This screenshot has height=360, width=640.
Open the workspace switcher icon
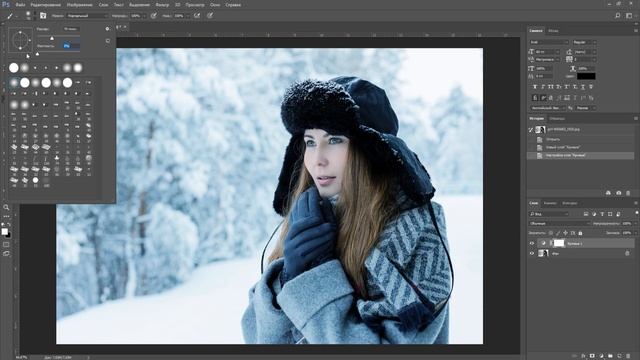point(629,16)
